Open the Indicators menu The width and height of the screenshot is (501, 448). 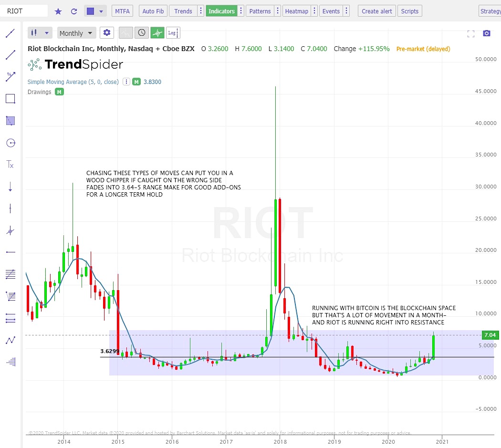point(221,11)
